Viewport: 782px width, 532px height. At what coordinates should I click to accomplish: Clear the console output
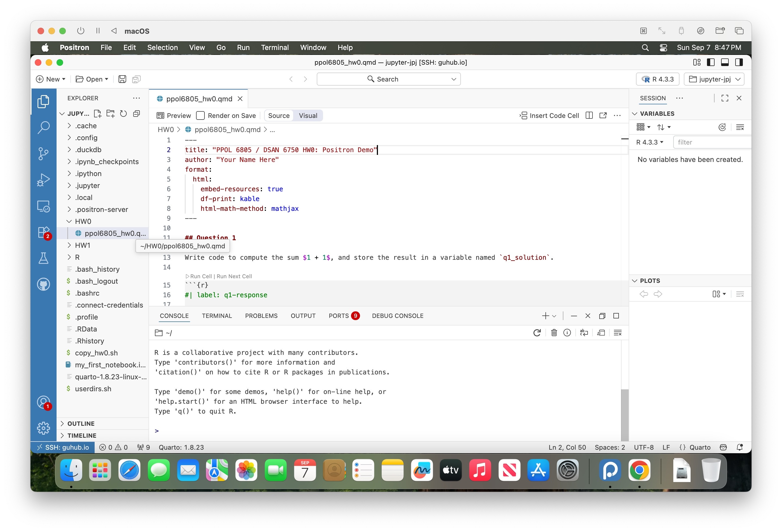pos(618,333)
